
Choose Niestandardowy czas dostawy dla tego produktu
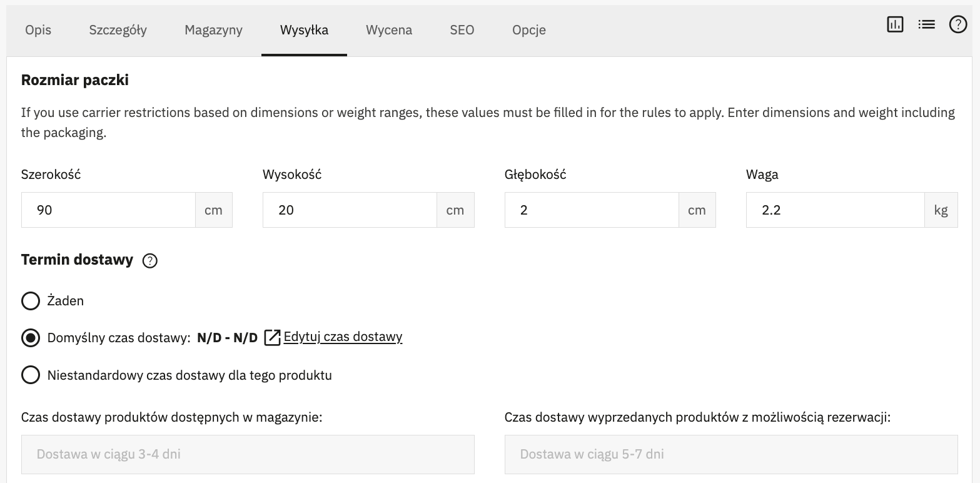tap(31, 375)
